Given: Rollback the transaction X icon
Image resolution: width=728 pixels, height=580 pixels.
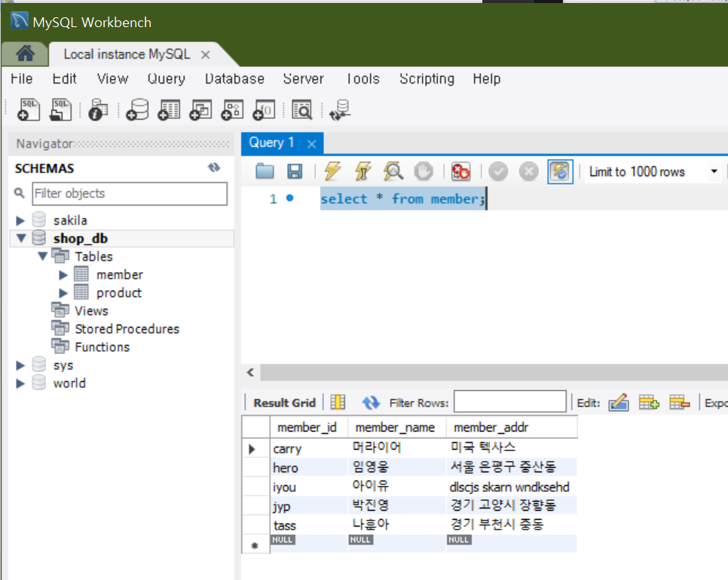Looking at the screenshot, I should (528, 171).
